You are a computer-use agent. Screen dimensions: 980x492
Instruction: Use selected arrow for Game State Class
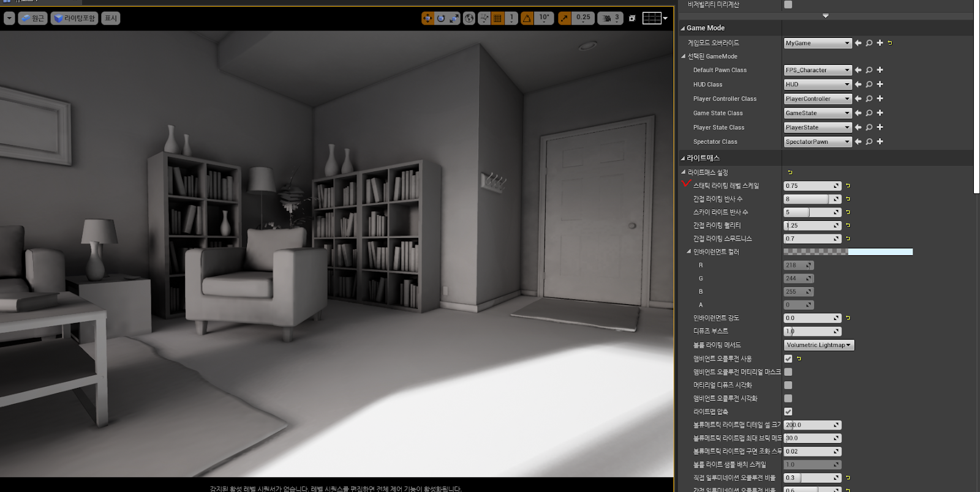tap(858, 113)
